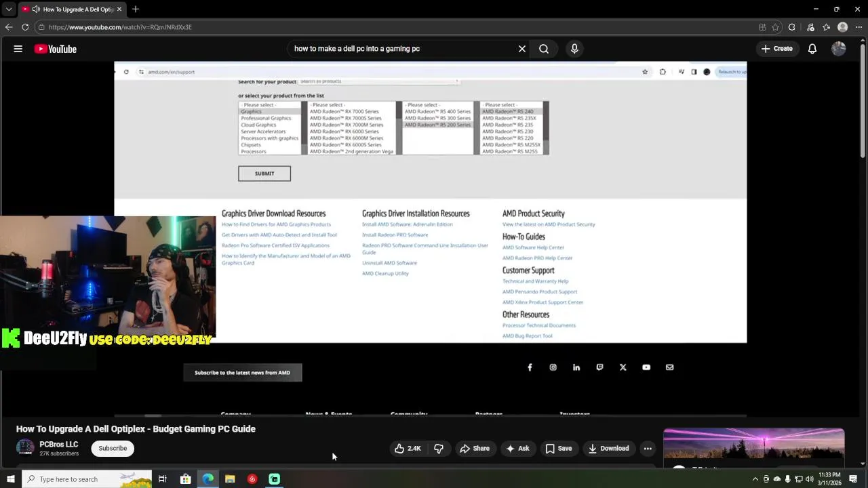This screenshot has height=488, width=868.
Task: Close the How To Upgrade A Dell tab
Action: tap(119, 9)
